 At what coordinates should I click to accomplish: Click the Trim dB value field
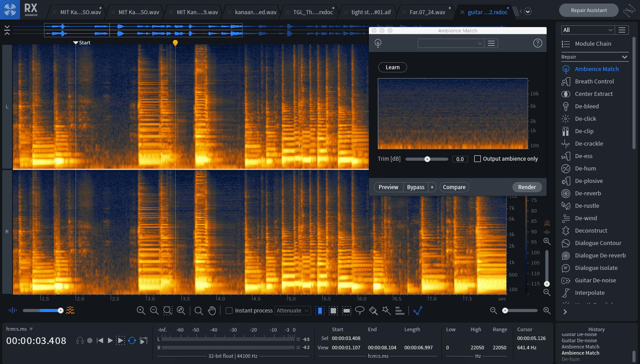tap(460, 159)
